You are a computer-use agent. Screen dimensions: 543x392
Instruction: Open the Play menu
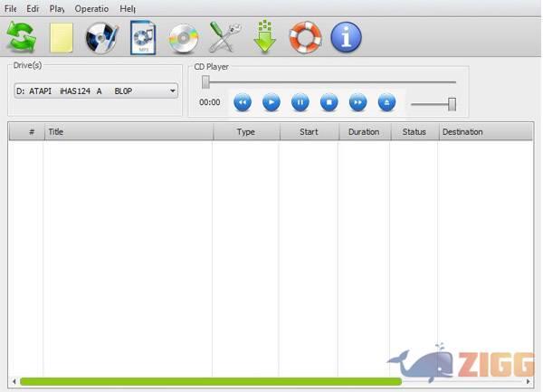coord(57,8)
